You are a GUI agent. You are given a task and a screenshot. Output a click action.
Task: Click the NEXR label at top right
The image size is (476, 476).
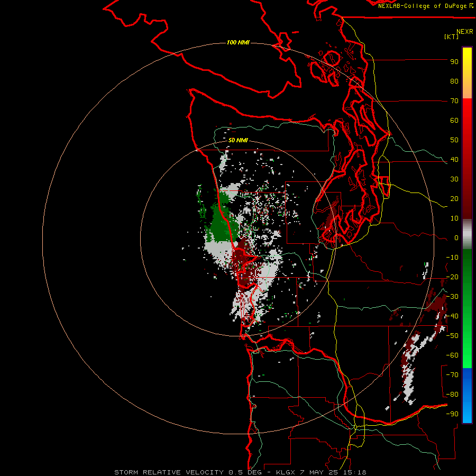(x=465, y=32)
